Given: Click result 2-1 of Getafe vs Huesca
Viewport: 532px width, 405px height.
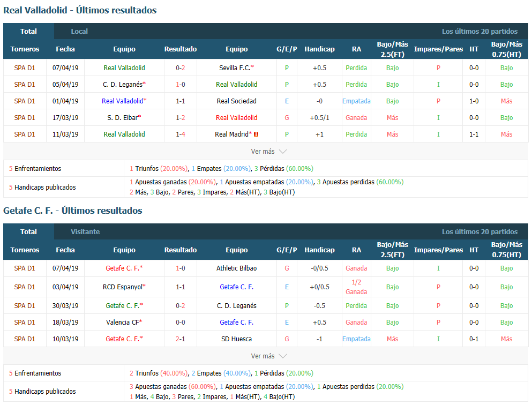Looking at the screenshot, I should [x=181, y=339].
